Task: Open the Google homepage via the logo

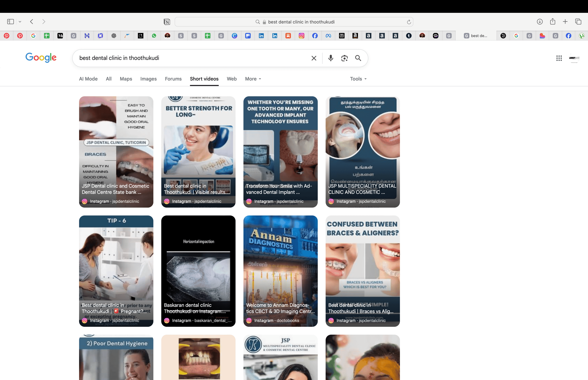Action: click(41, 58)
